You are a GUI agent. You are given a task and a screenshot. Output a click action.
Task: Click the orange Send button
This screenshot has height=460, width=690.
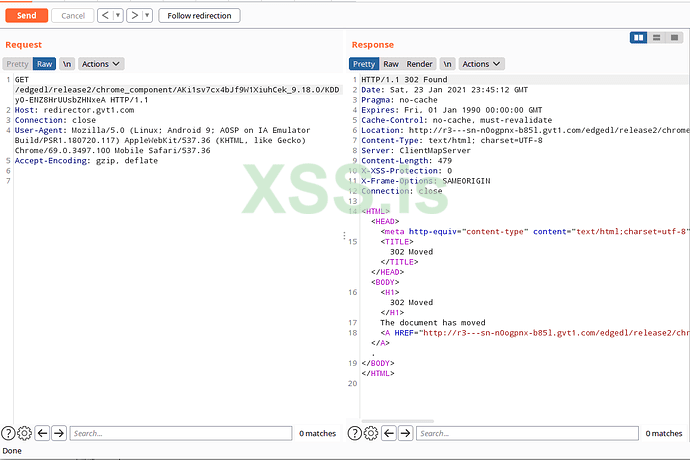click(26, 15)
